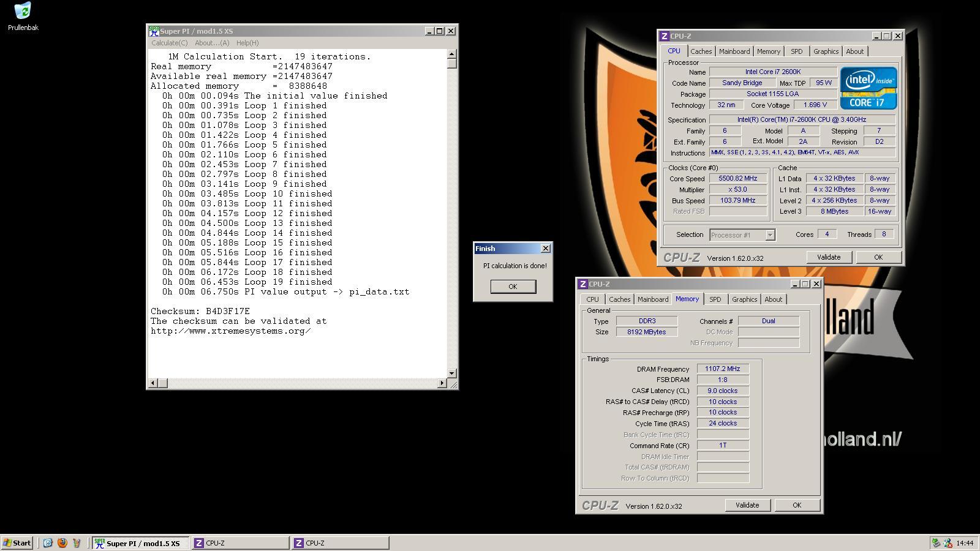Switch to Mainboard tab in lower CPU-Z window
Viewport: 980px width, 551px height.
(x=653, y=299)
